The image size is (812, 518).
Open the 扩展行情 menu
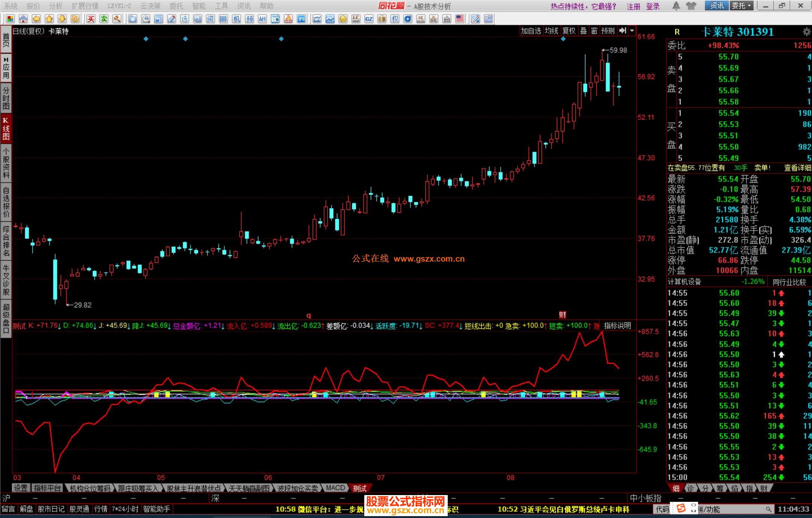85,6
